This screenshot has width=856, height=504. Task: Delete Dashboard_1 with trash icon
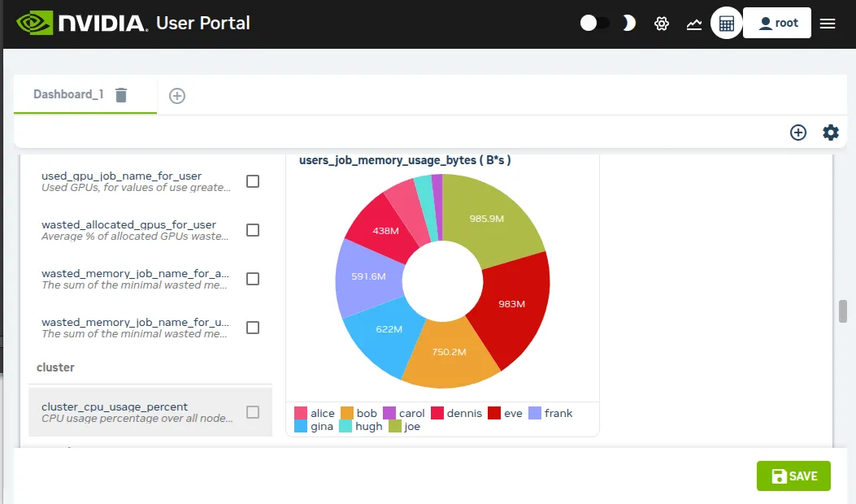coord(121,95)
